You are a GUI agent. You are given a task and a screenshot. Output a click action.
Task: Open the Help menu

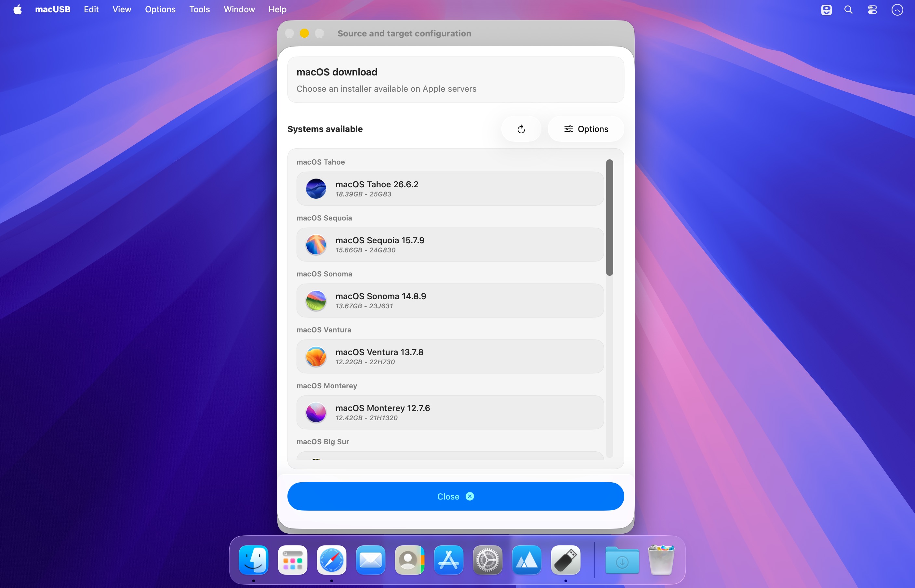click(277, 9)
